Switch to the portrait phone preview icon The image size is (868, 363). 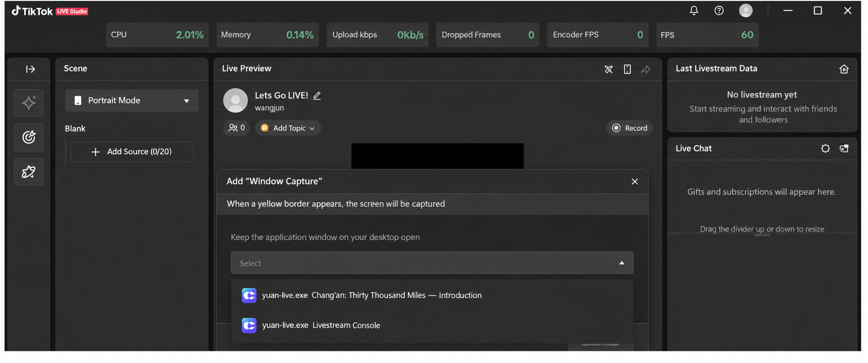(x=627, y=69)
